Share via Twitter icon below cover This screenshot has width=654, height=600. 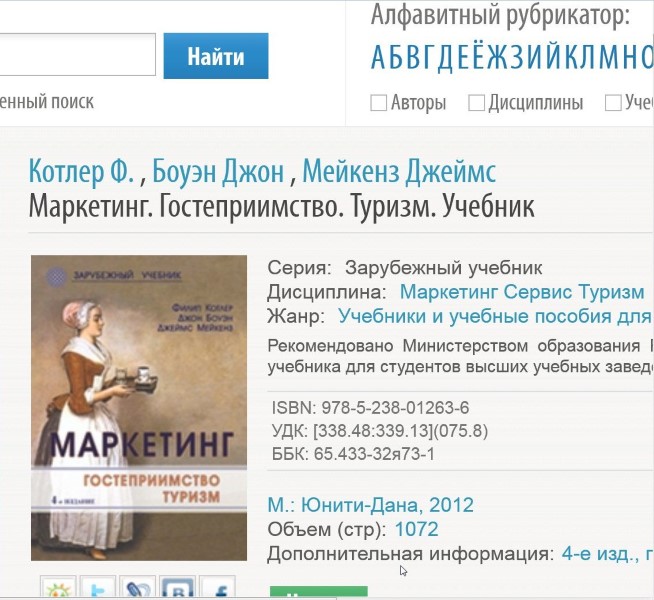coord(98,588)
